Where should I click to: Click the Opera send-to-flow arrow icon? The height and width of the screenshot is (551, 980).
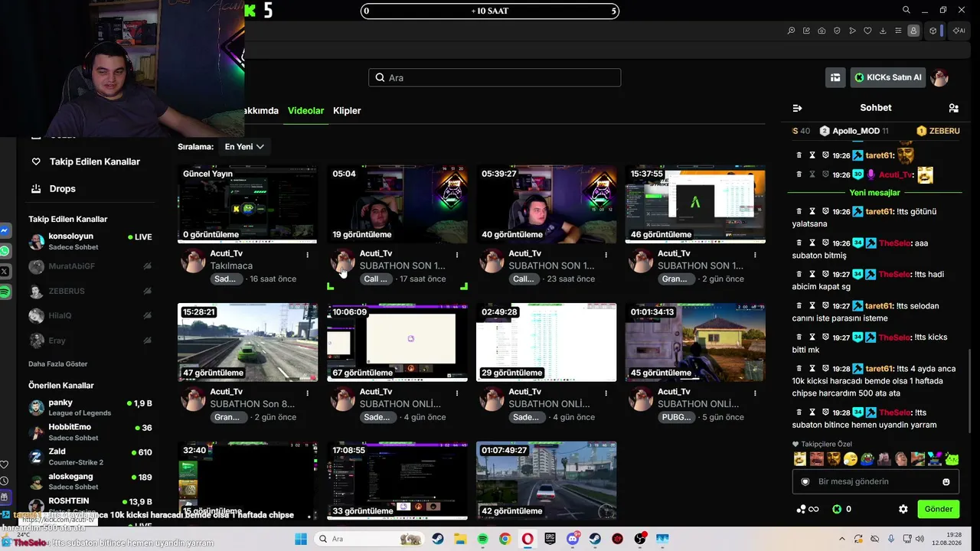tap(852, 31)
